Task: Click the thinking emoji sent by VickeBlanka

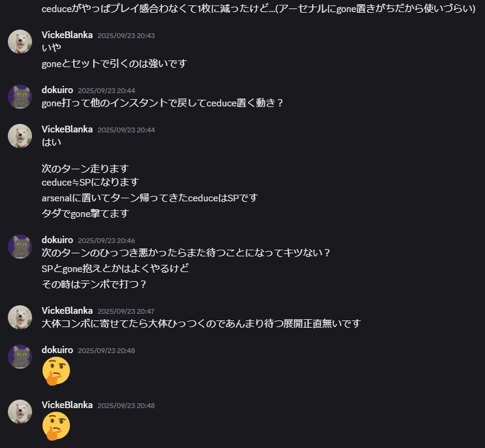Action: coord(56,426)
